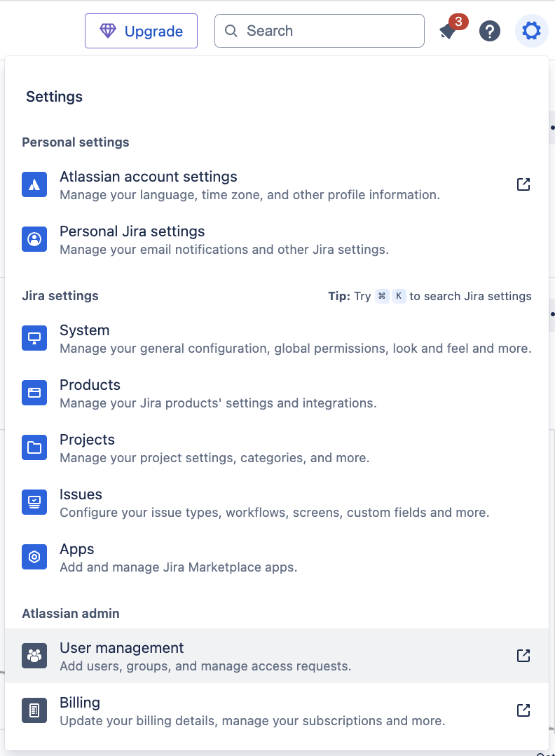The width and height of the screenshot is (555, 756).
Task: Click the System menu entry
Action: (84, 330)
